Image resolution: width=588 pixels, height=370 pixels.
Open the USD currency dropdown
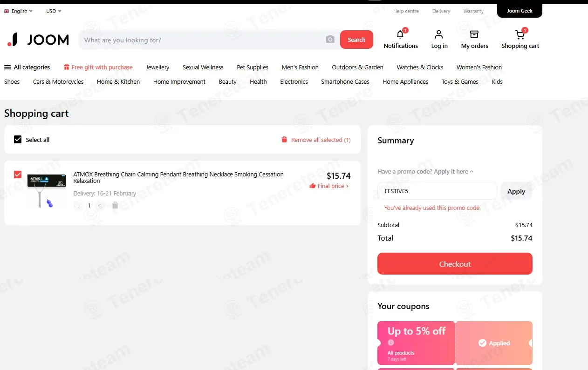(54, 11)
